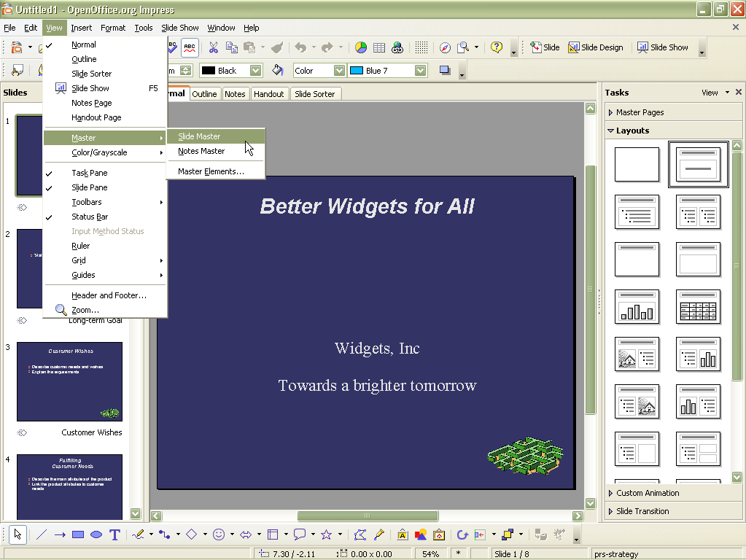Insert a spreadsheet table using the toolbar icon

point(379,47)
